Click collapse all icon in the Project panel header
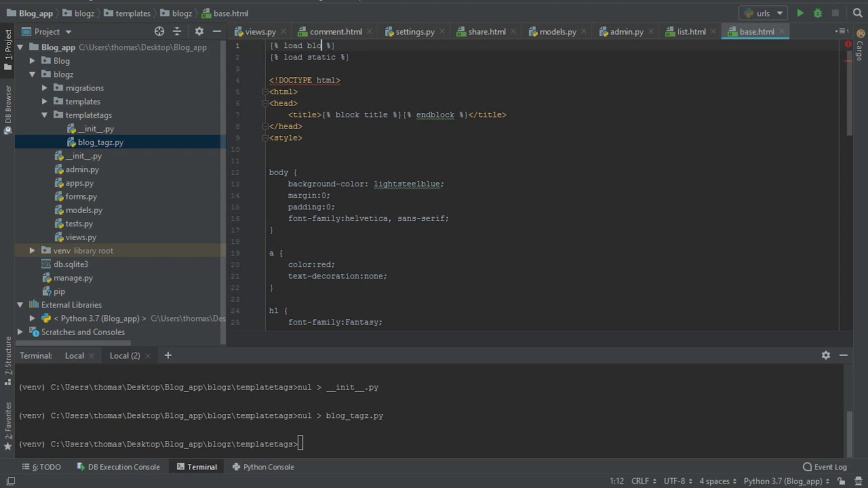This screenshot has height=488, width=868. coord(177,31)
